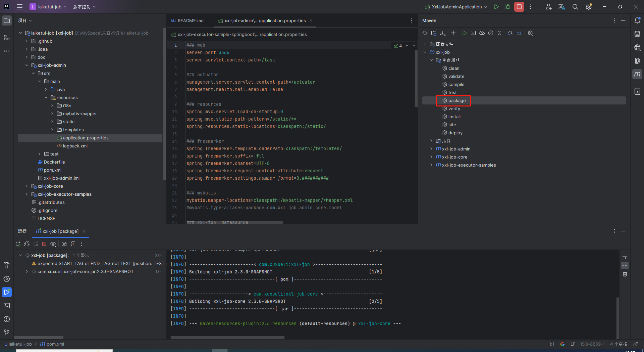The height and width of the screenshot is (352, 644).
Task: Click the translate icon in title bar
Action: coord(562,7)
